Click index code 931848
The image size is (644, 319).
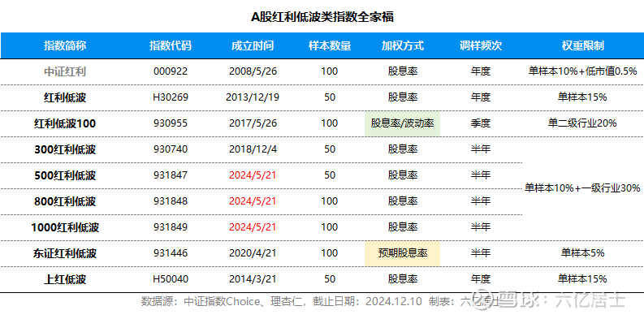coord(171,201)
